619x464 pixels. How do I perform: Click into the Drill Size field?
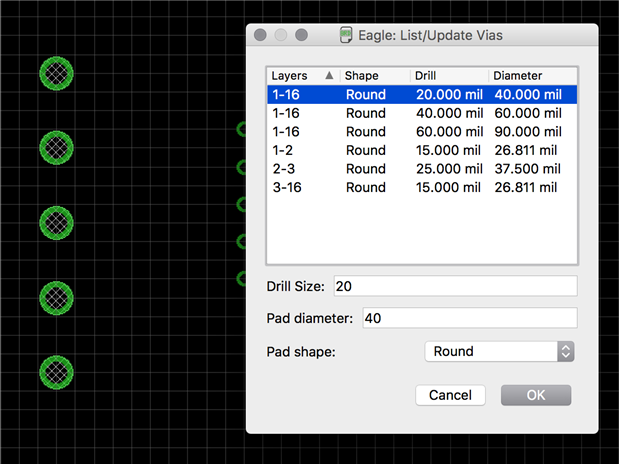(x=455, y=286)
